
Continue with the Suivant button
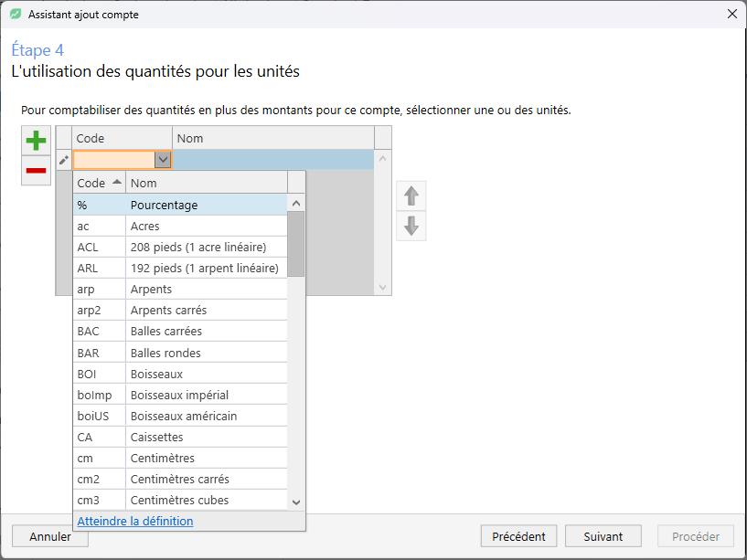click(x=603, y=536)
